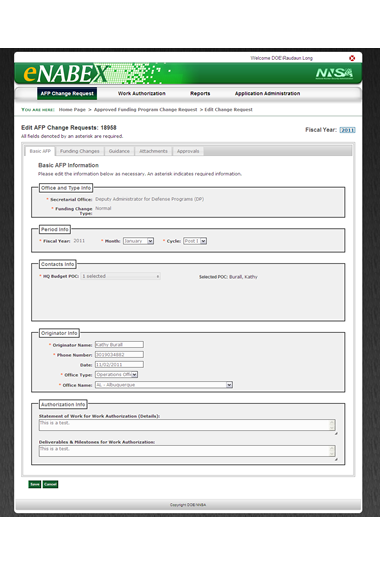Click the Selected POC: Burall, Kathy text
Viewport: 380px width, 566px height.
[228, 277]
